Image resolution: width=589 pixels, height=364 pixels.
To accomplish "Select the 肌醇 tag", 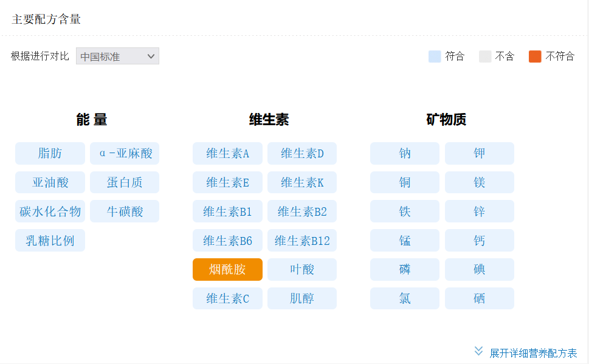I will coord(302,298).
